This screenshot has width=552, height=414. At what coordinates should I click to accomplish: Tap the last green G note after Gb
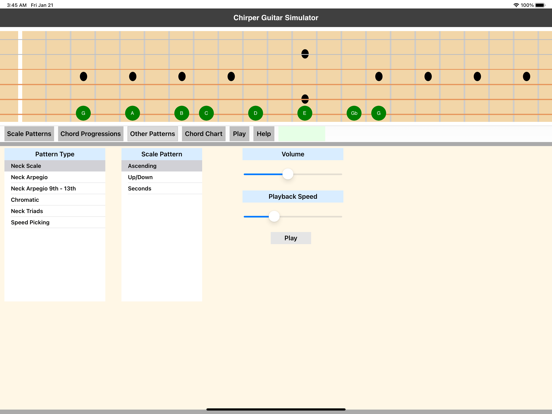click(378, 113)
